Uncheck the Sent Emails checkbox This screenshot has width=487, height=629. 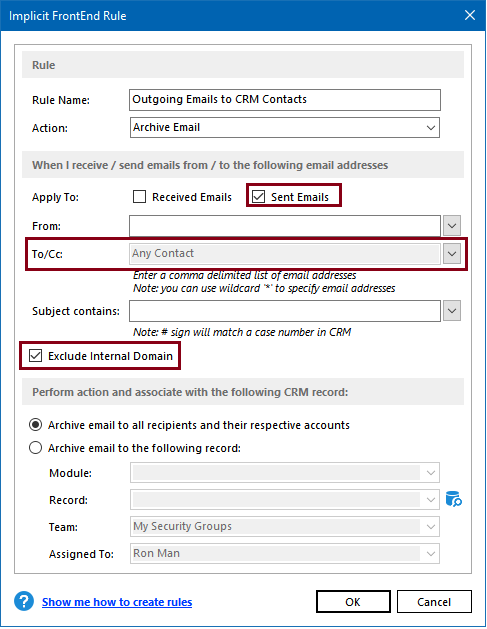pos(258,197)
